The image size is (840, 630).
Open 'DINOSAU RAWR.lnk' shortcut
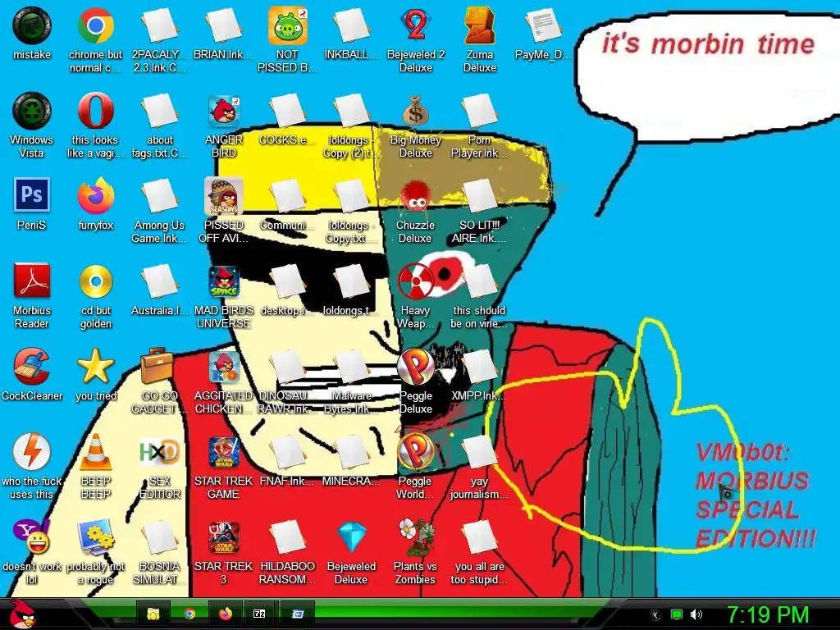(288, 367)
